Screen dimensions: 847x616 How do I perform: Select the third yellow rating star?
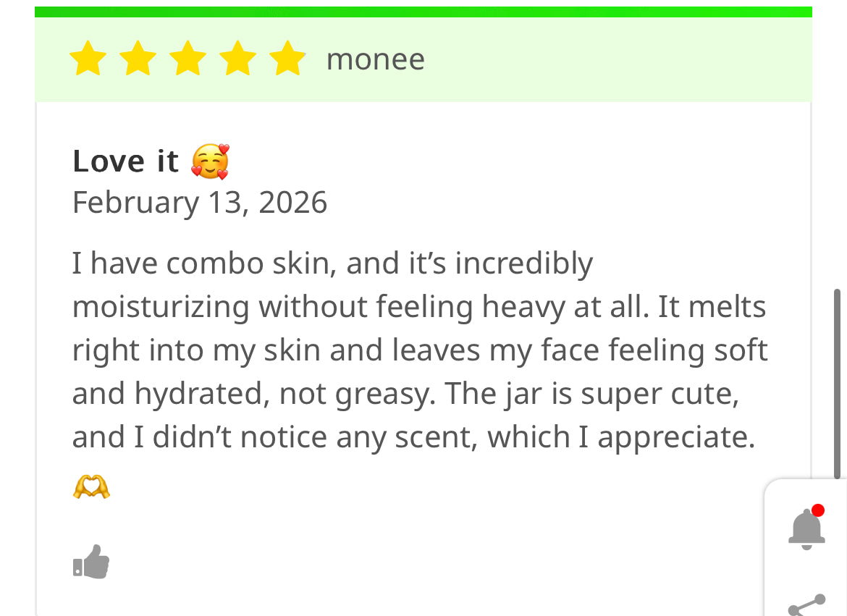[188, 59]
